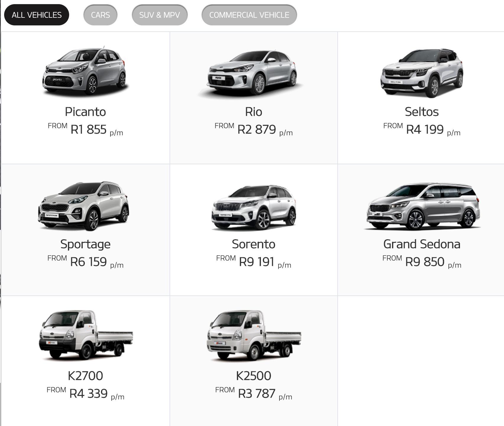Screen dimensions: 504x426
Task: Click the Rio model name
Action: click(x=253, y=112)
